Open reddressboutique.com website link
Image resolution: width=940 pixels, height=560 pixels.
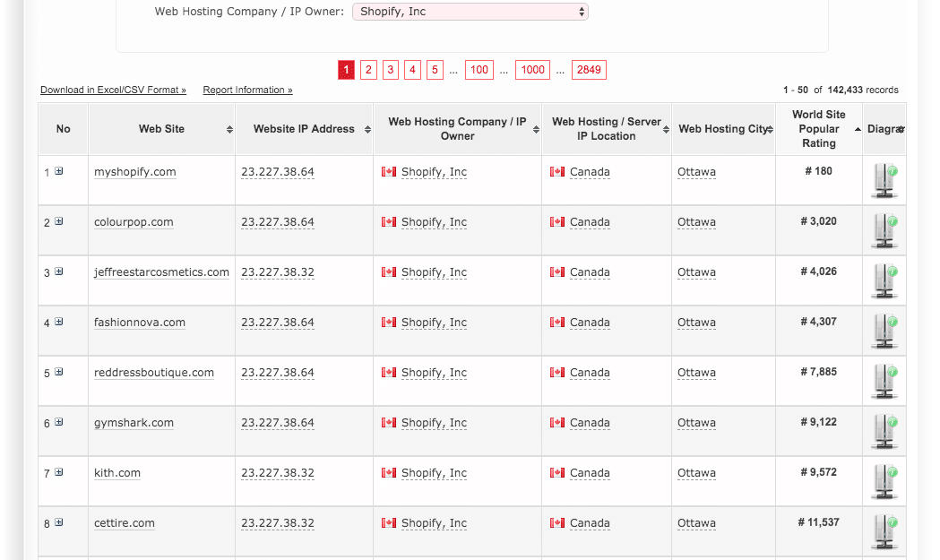154,373
